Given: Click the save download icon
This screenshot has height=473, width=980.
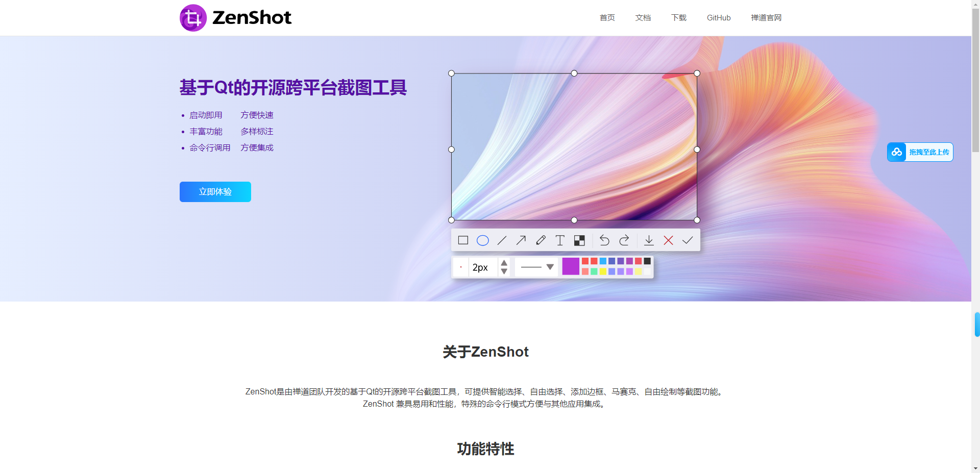Looking at the screenshot, I should (x=649, y=240).
